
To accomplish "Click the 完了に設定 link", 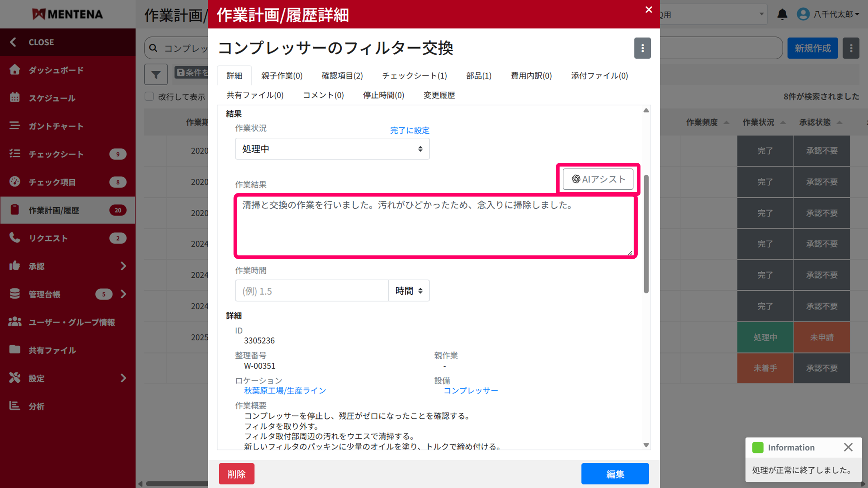I will (409, 131).
